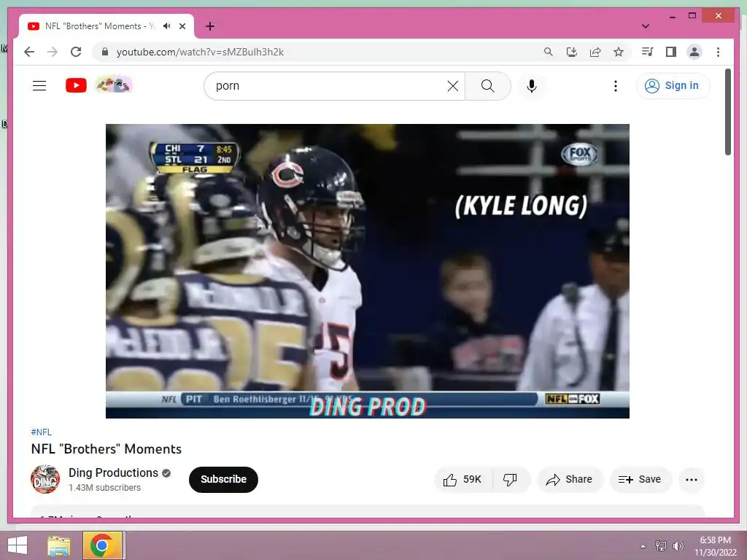Dislike the video with thumbs down
This screenshot has width=747, height=560.
(x=510, y=480)
